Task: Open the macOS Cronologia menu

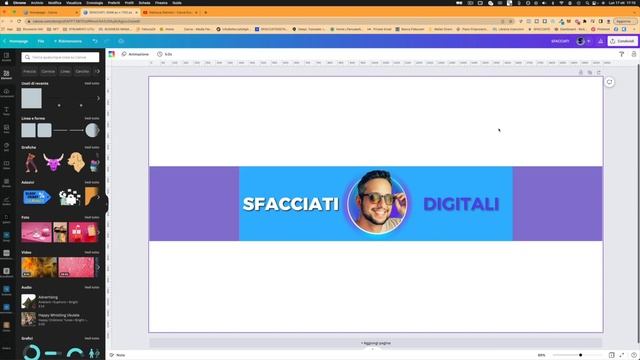Action: (94, 2)
